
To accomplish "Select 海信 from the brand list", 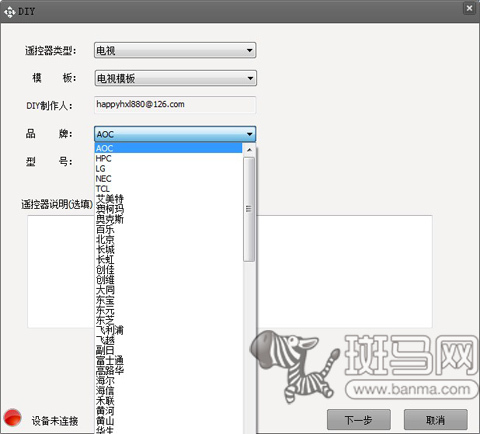I will click(x=169, y=390).
